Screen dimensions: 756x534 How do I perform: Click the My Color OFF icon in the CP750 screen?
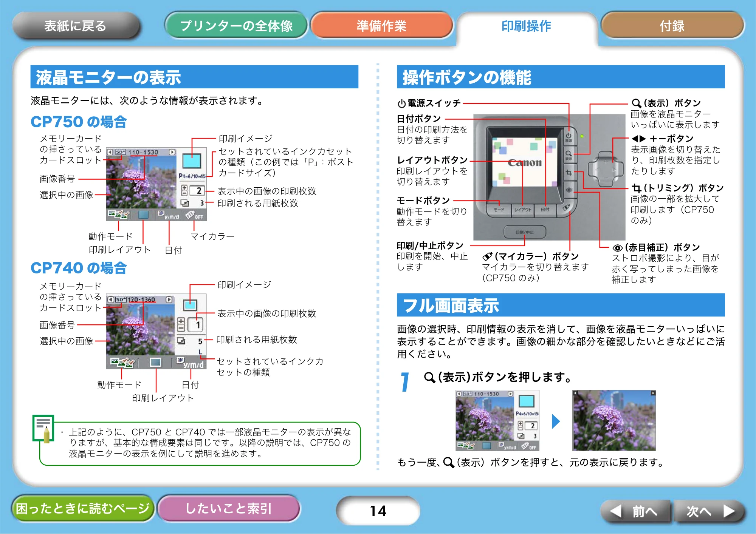194,216
